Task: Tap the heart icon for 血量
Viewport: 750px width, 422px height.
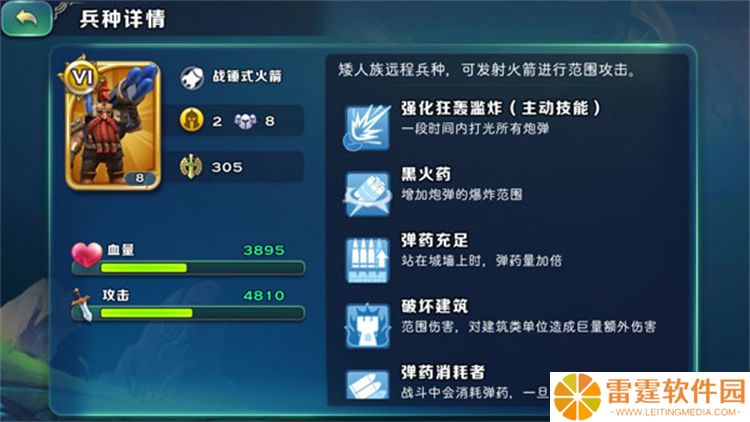Action: click(87, 254)
